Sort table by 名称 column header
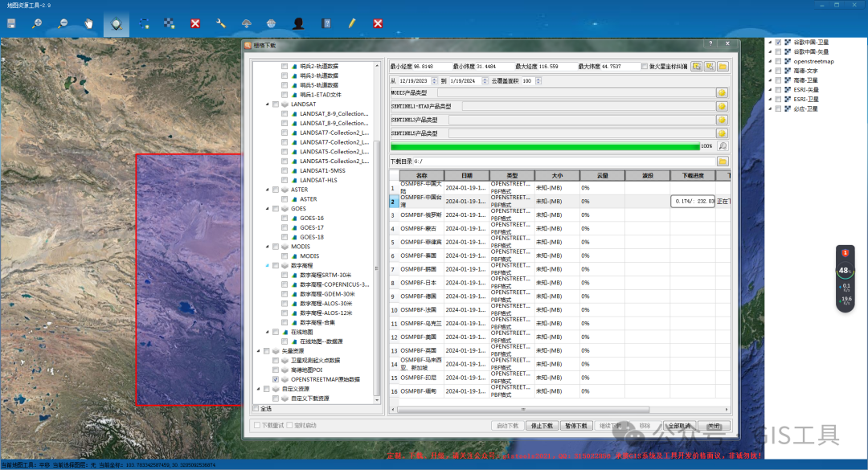This screenshot has width=868, height=470. [422, 175]
